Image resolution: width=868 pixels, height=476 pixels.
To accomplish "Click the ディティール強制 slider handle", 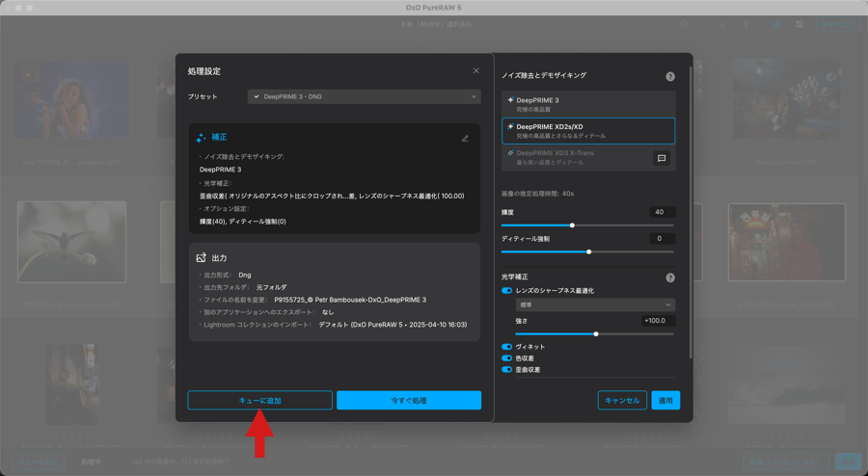I will coord(589,251).
